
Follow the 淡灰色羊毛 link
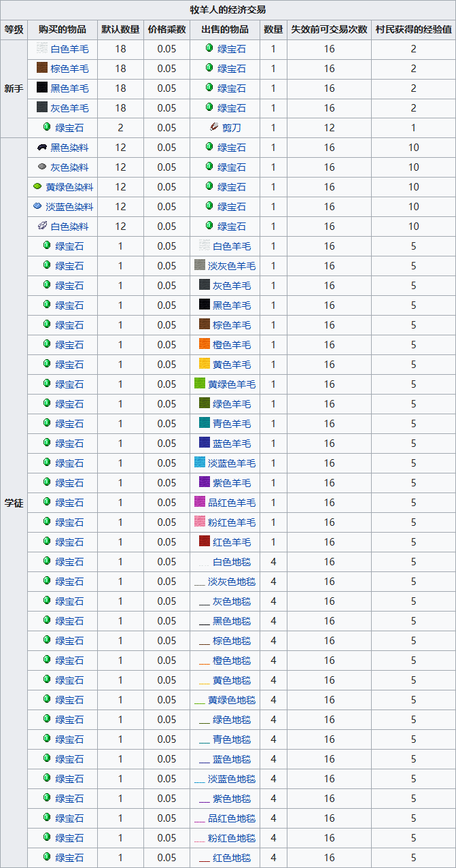pyautogui.click(x=232, y=266)
